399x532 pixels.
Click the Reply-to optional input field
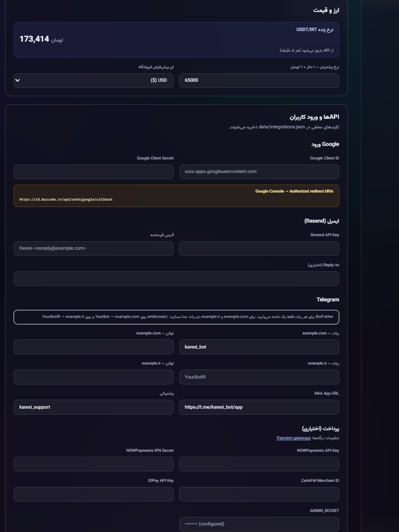tap(176, 279)
